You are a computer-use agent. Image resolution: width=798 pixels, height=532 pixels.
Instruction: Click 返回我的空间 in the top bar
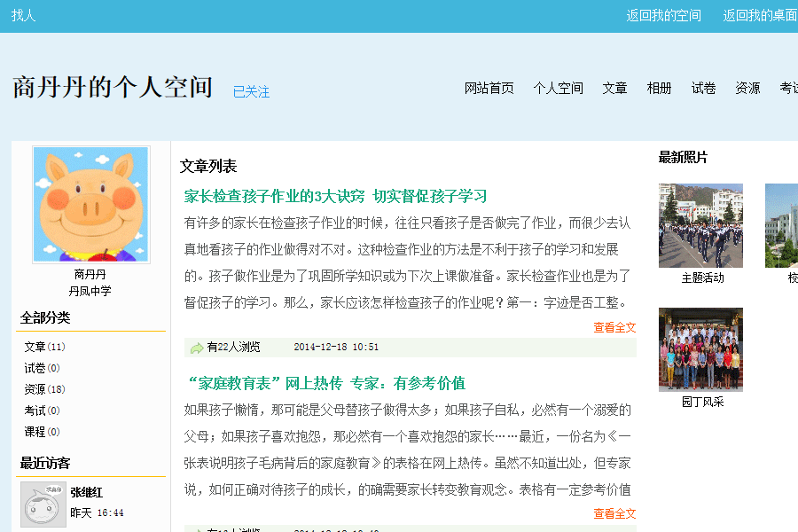(663, 15)
